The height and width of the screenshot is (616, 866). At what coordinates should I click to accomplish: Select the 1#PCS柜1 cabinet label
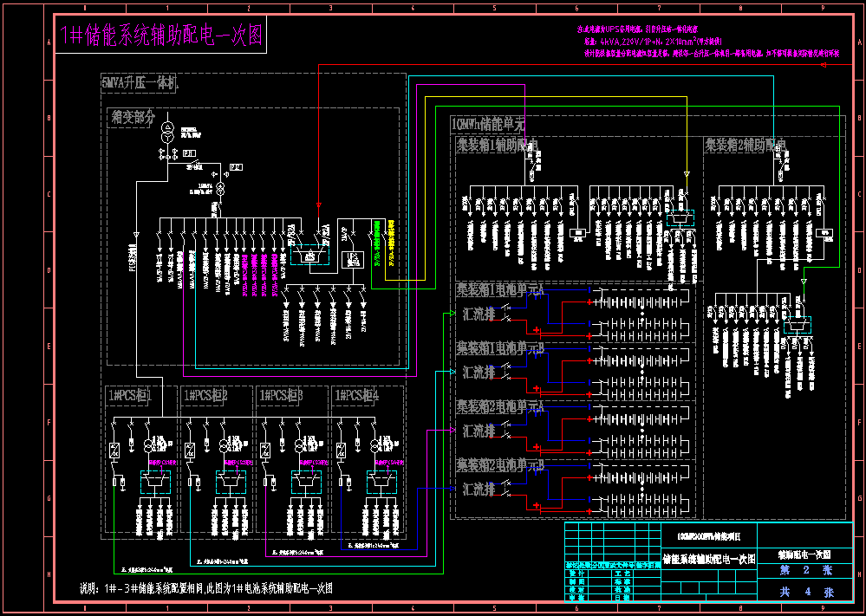point(128,395)
